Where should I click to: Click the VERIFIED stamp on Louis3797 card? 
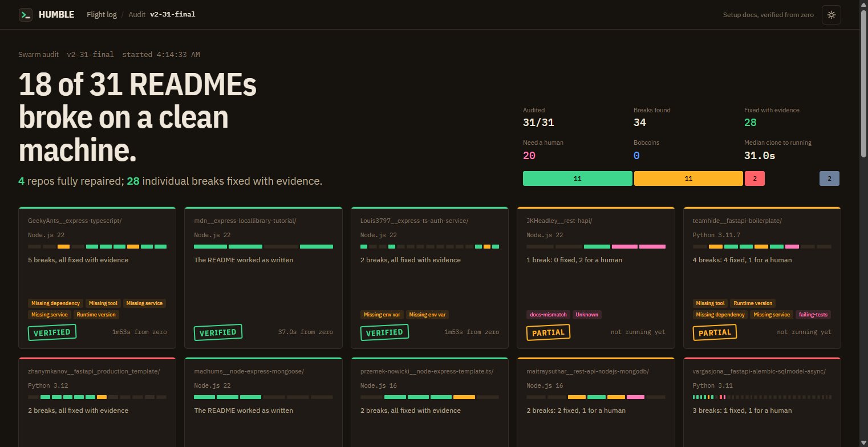click(x=384, y=332)
